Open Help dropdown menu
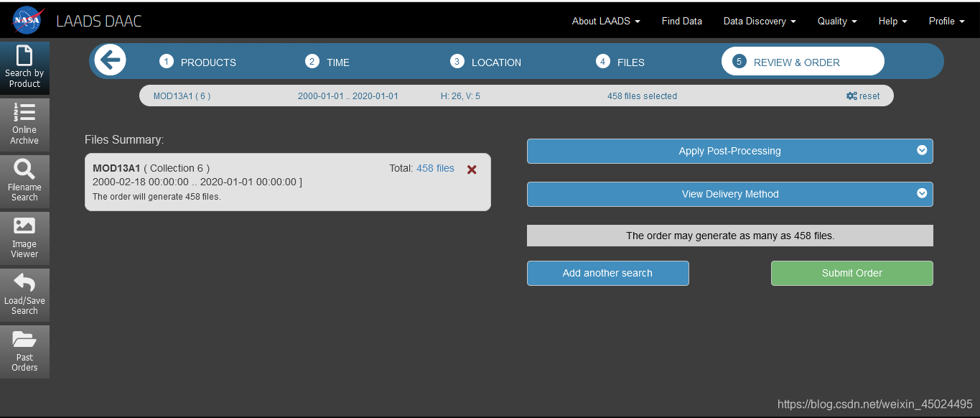980x418 pixels. (x=892, y=21)
